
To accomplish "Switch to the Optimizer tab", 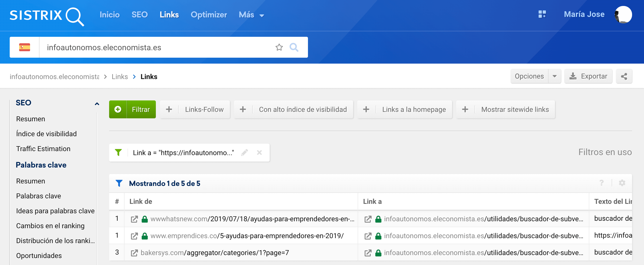I will pos(209,15).
